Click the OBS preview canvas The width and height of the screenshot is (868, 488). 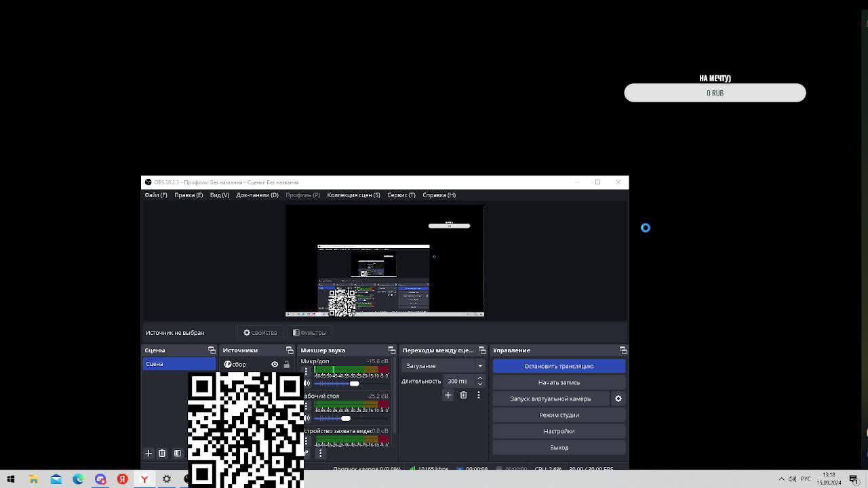click(384, 261)
